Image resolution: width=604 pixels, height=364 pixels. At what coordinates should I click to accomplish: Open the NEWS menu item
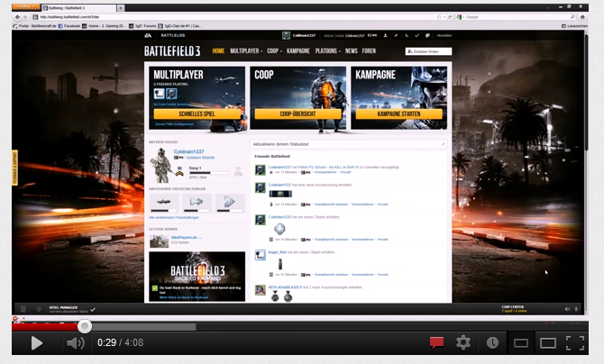pos(352,50)
